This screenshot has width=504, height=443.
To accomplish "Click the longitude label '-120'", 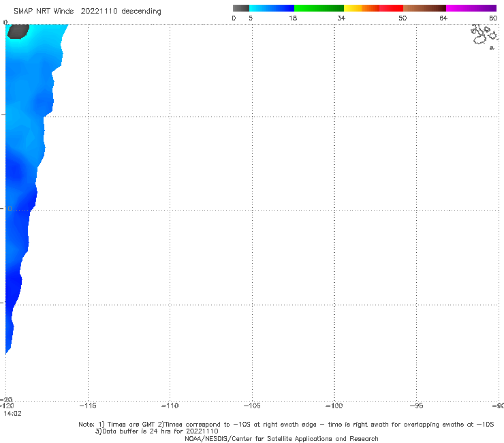I will click(x=7, y=406).
